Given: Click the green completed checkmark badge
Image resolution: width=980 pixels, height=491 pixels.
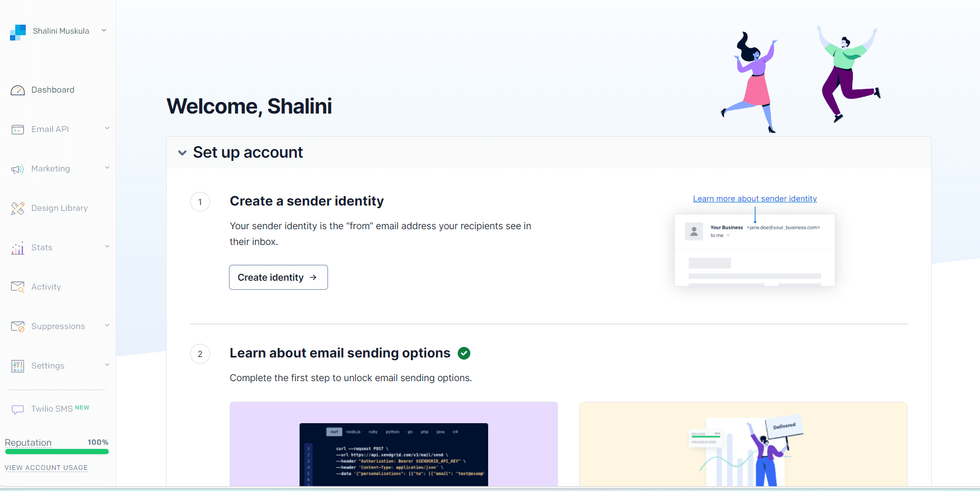Looking at the screenshot, I should pos(464,353).
